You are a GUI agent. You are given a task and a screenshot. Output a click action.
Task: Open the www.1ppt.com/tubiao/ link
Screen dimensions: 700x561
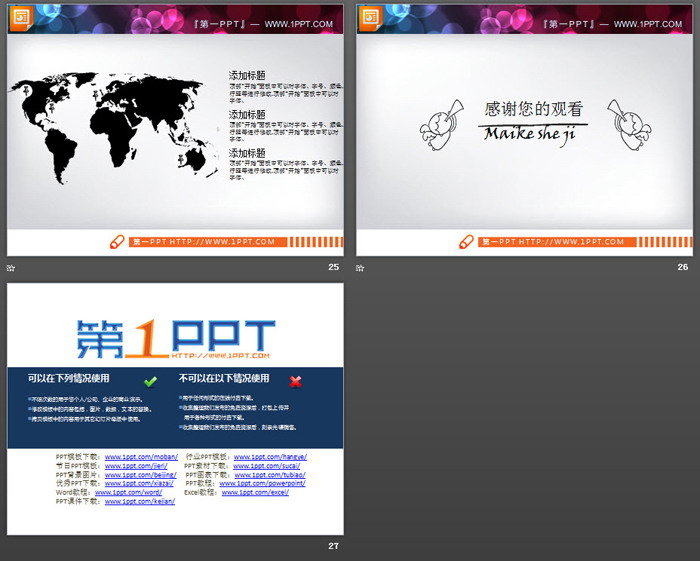click(x=270, y=475)
